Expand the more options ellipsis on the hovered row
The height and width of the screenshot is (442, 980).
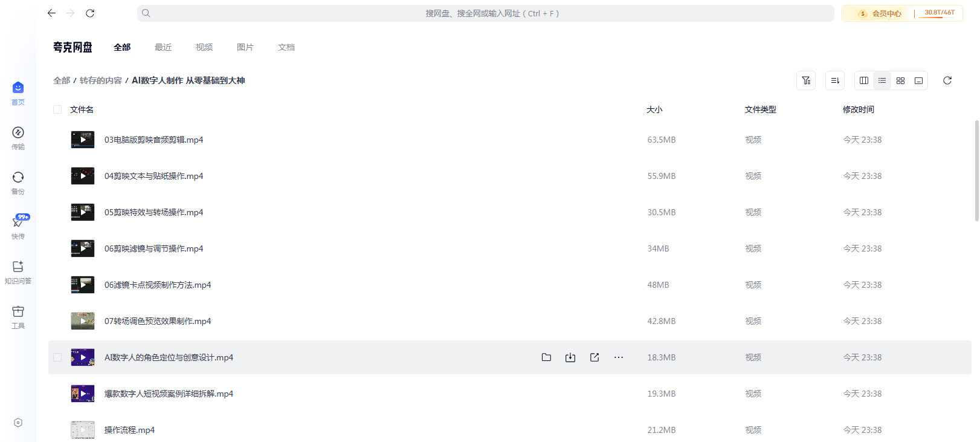tap(619, 357)
